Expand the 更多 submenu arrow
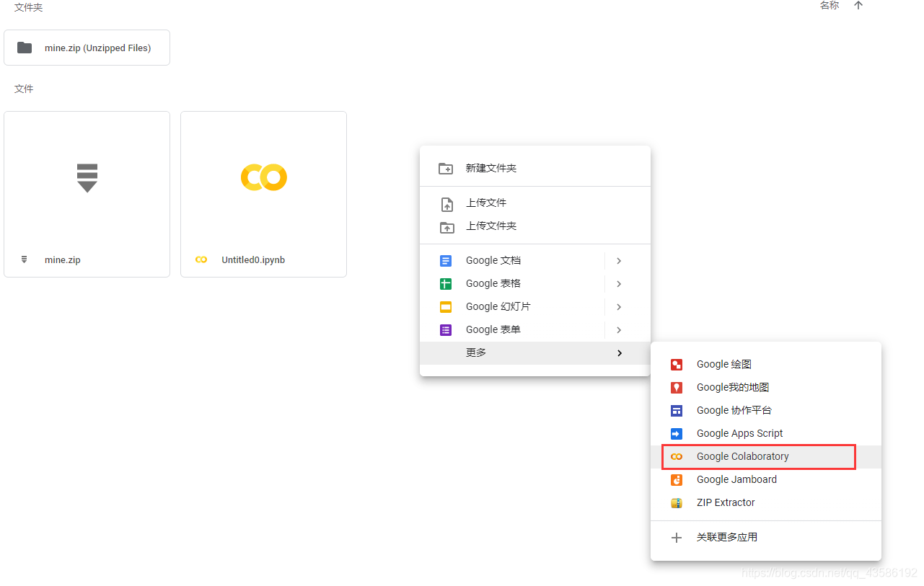 (619, 353)
